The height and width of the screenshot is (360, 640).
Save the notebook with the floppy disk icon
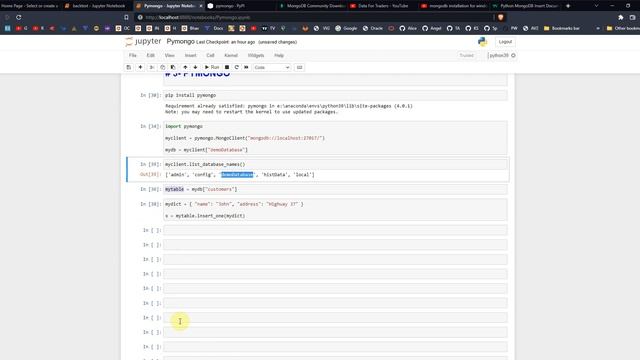(129, 67)
